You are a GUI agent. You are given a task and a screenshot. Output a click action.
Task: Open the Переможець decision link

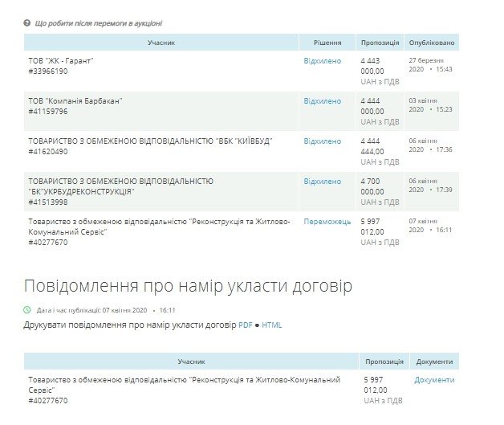coord(327,222)
